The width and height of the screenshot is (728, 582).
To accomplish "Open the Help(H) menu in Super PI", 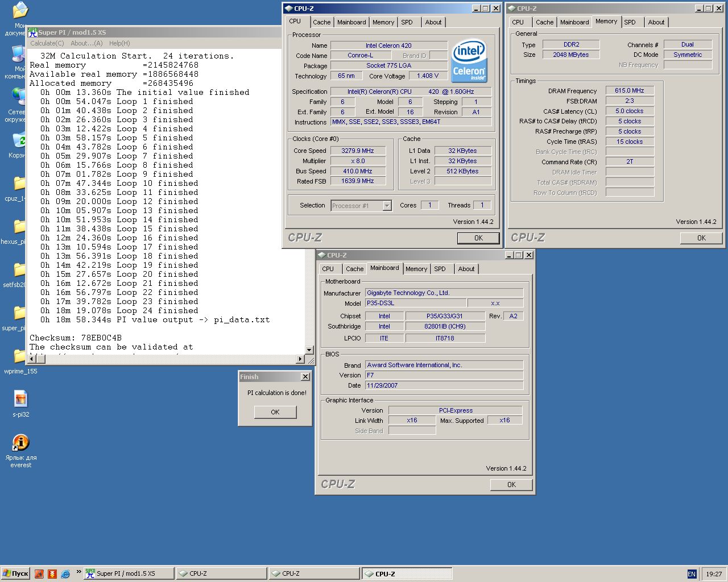I will (x=119, y=43).
